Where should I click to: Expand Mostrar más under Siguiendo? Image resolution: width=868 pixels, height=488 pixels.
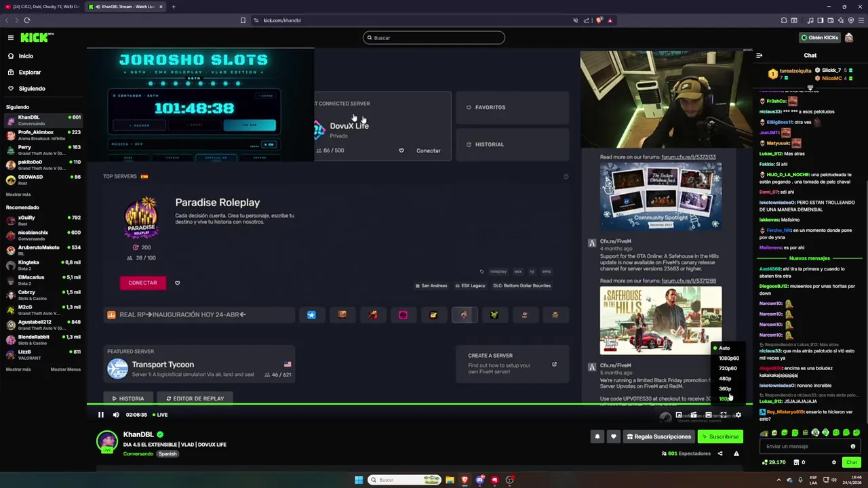[x=18, y=195]
